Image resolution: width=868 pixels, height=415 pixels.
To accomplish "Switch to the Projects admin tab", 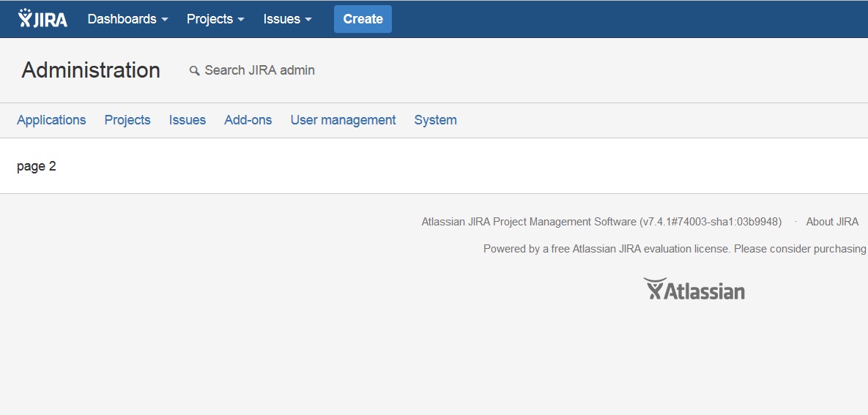I will click(127, 120).
